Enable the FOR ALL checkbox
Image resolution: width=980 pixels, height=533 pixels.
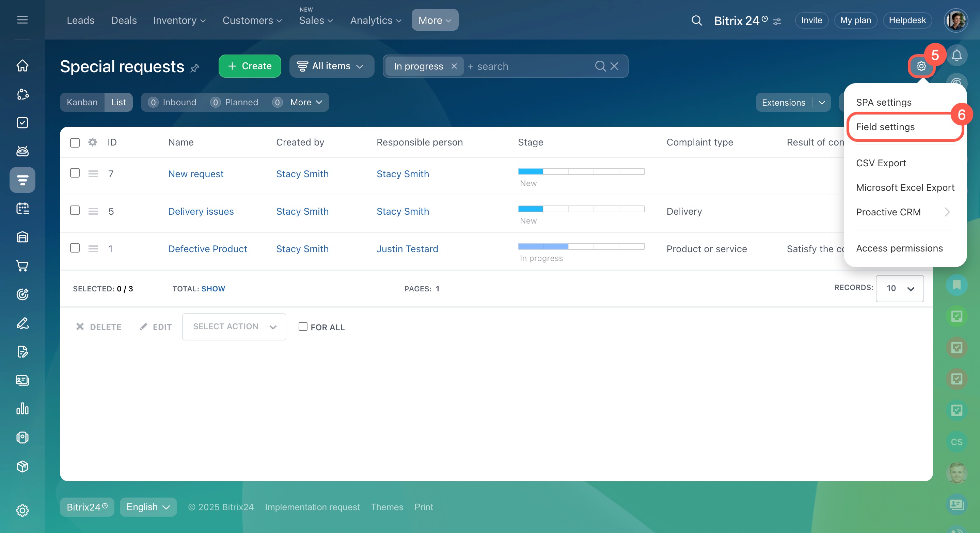point(303,327)
